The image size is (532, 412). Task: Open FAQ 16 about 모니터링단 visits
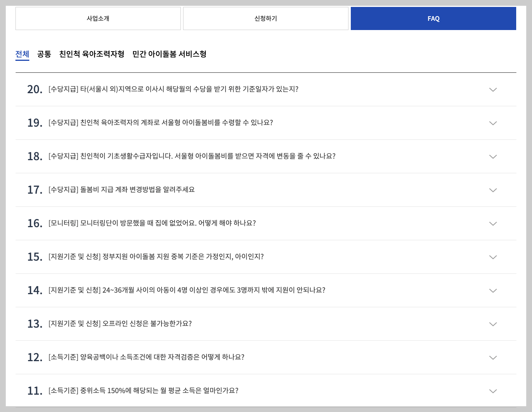click(x=493, y=223)
